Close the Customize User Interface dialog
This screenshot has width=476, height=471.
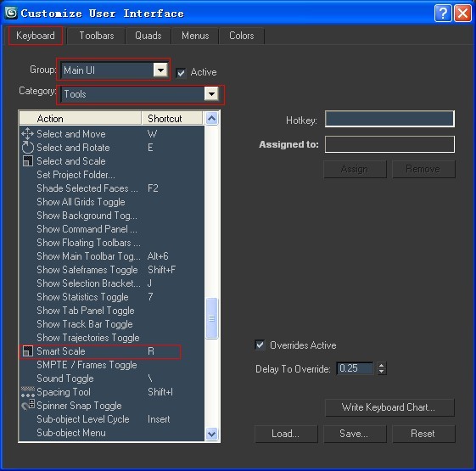[462, 14]
